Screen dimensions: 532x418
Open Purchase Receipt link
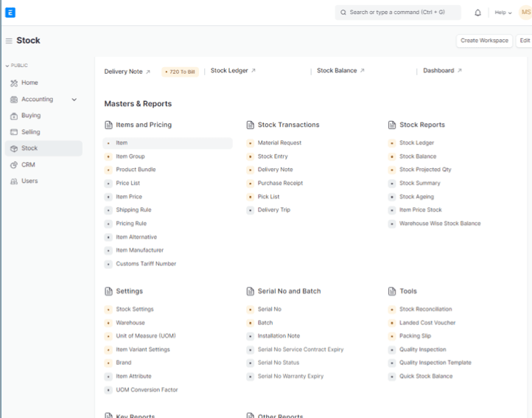pos(280,184)
